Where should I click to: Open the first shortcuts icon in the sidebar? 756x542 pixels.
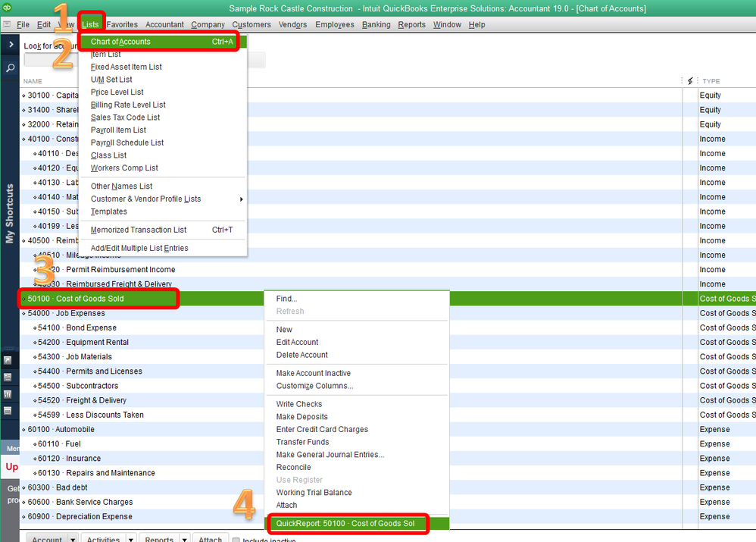click(x=8, y=360)
